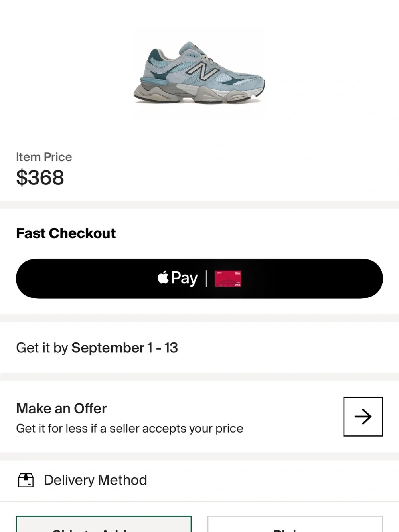Screen dimensions: 399x532
Task: Tap the Apple Pay checkout button
Action: (199, 279)
